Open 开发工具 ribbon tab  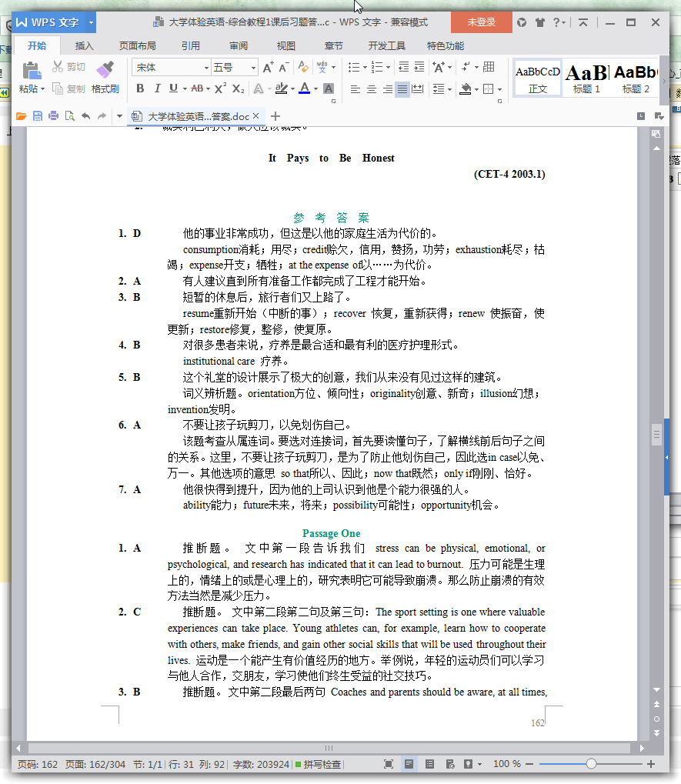(x=387, y=45)
